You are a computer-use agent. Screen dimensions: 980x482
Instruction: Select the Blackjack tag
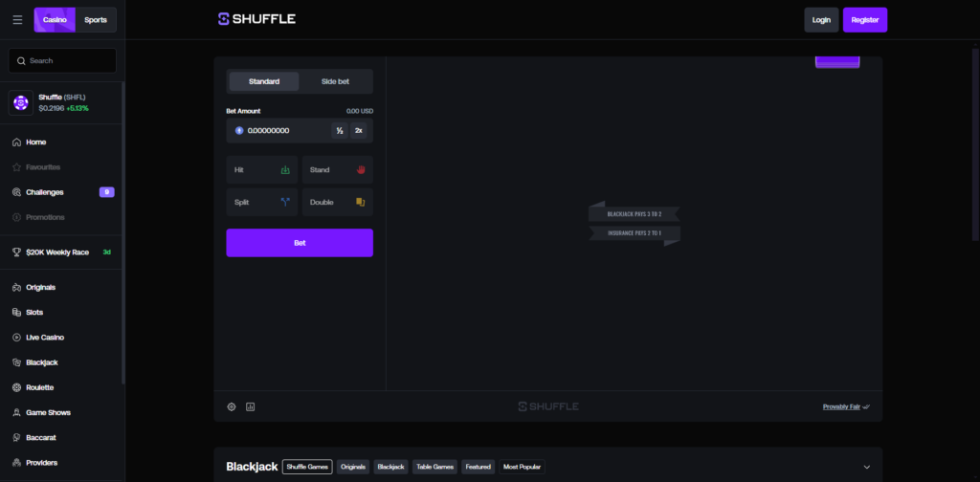[390, 467]
